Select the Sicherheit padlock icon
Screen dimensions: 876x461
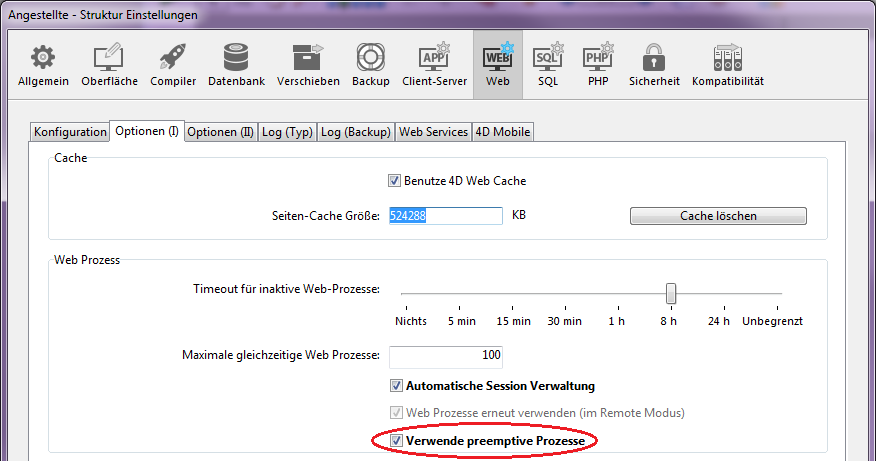pyautogui.click(x=654, y=58)
